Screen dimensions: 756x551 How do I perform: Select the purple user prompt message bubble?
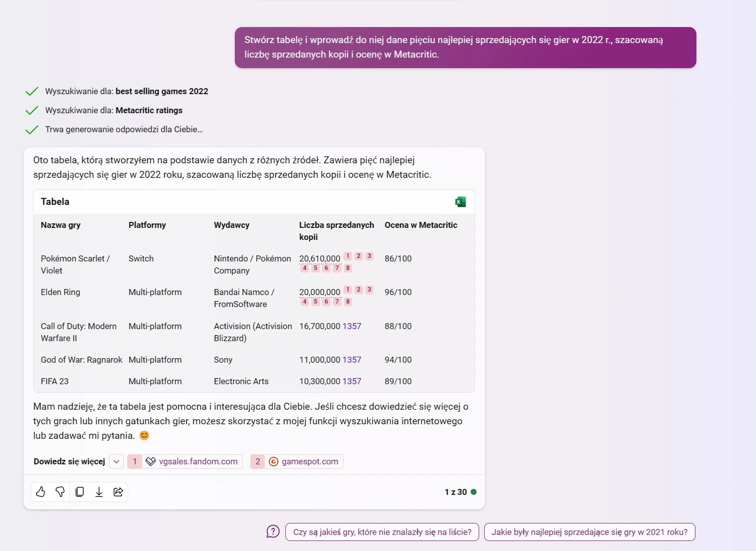466,48
